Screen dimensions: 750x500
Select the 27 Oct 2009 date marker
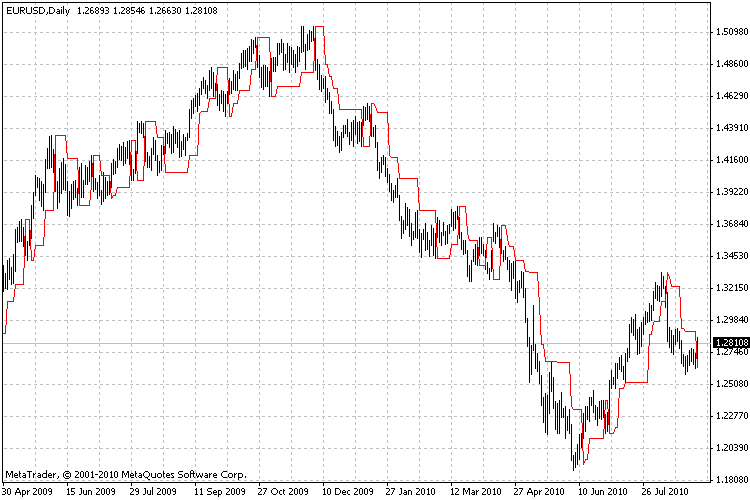(x=284, y=492)
